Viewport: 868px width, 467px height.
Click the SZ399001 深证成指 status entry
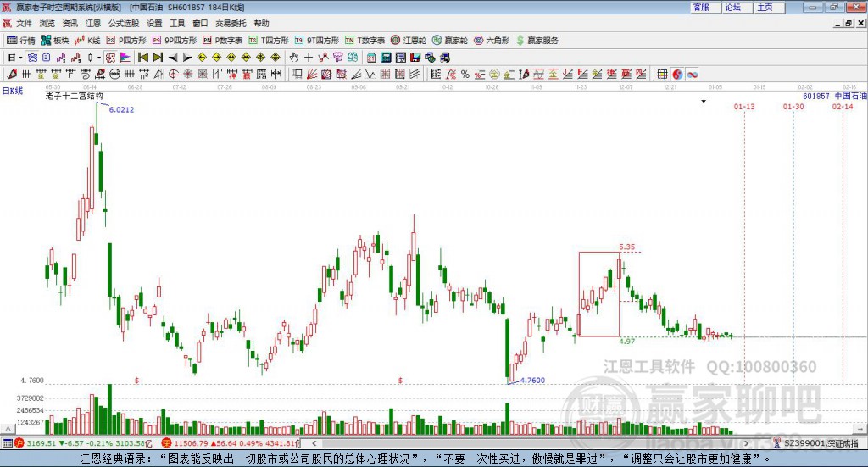coord(816,443)
